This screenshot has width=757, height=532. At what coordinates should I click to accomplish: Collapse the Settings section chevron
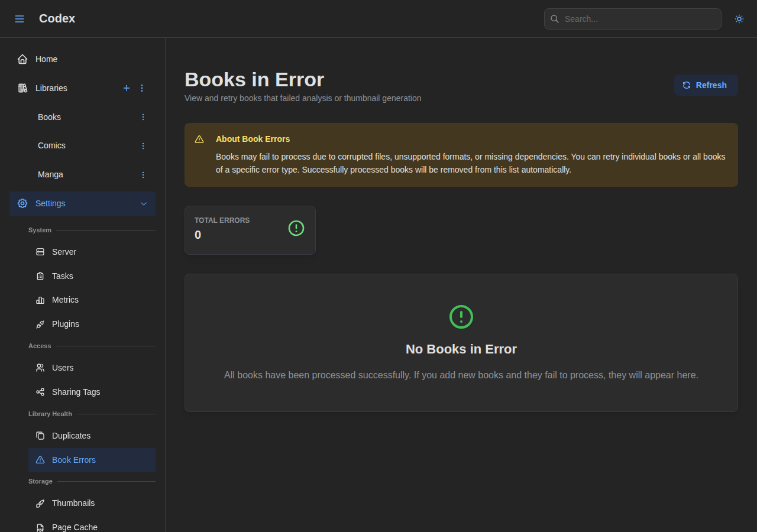[143, 203]
